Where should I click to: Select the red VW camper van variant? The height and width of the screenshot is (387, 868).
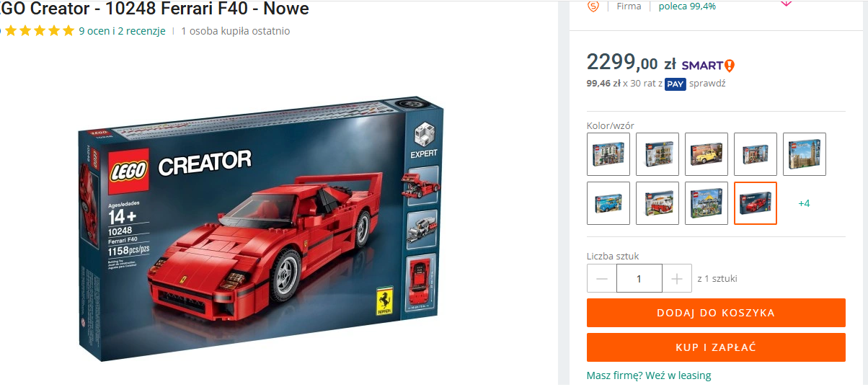(657, 203)
